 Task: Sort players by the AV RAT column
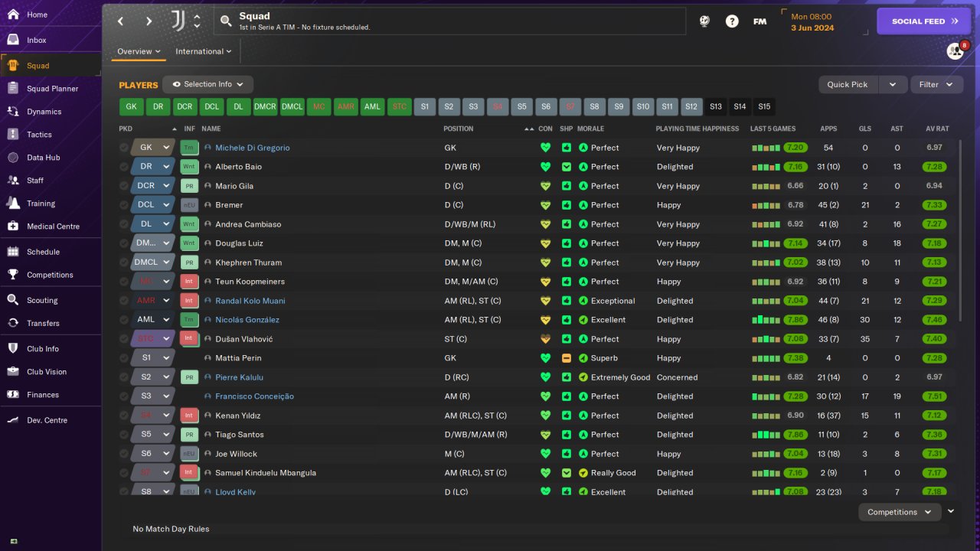coord(937,129)
